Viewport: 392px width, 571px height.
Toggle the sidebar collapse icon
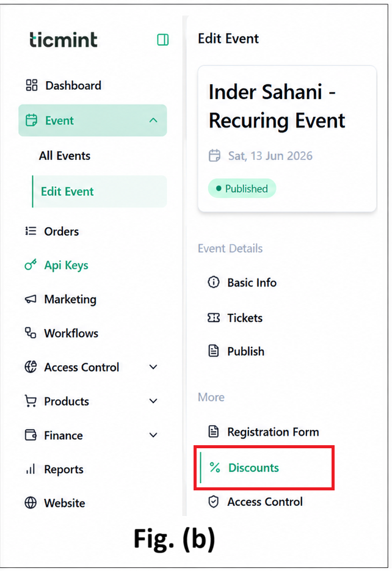162,39
